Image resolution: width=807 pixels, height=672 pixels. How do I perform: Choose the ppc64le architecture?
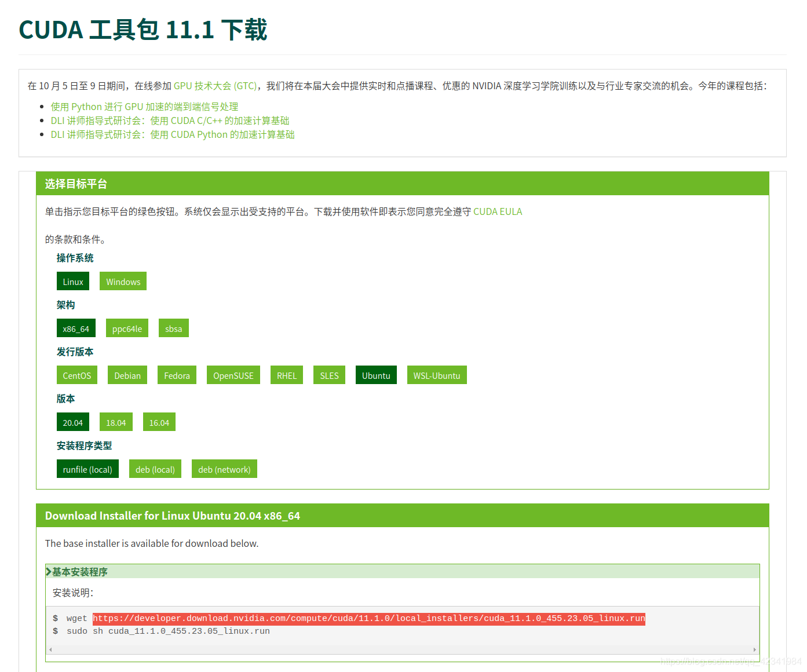click(127, 328)
